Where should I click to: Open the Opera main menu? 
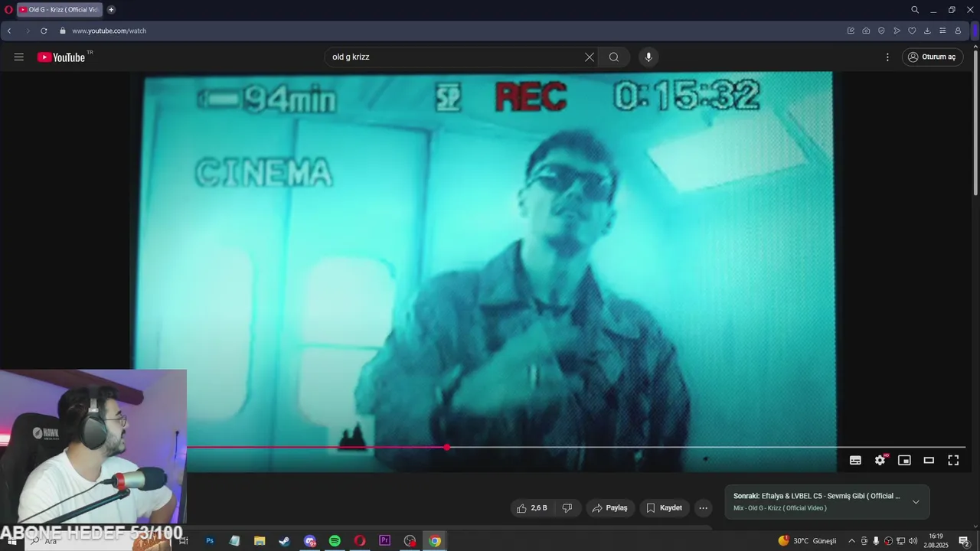[x=8, y=10]
